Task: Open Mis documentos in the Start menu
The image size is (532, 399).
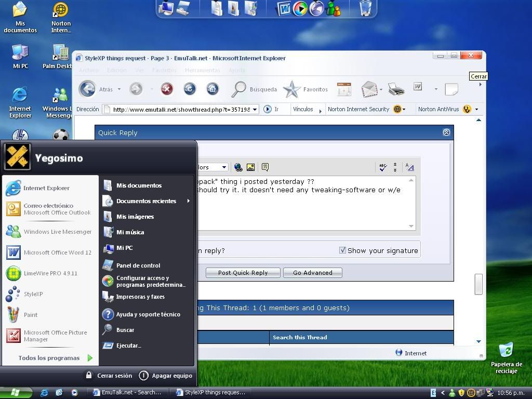Action: tap(132, 185)
